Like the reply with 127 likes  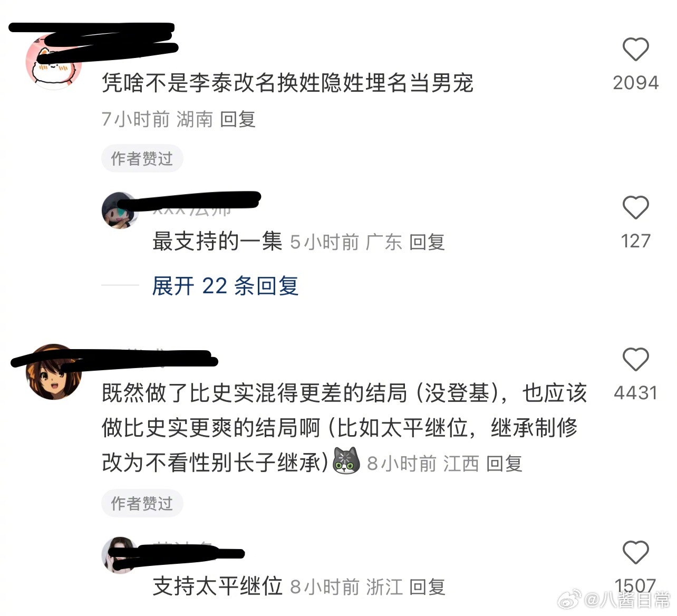pos(635,207)
